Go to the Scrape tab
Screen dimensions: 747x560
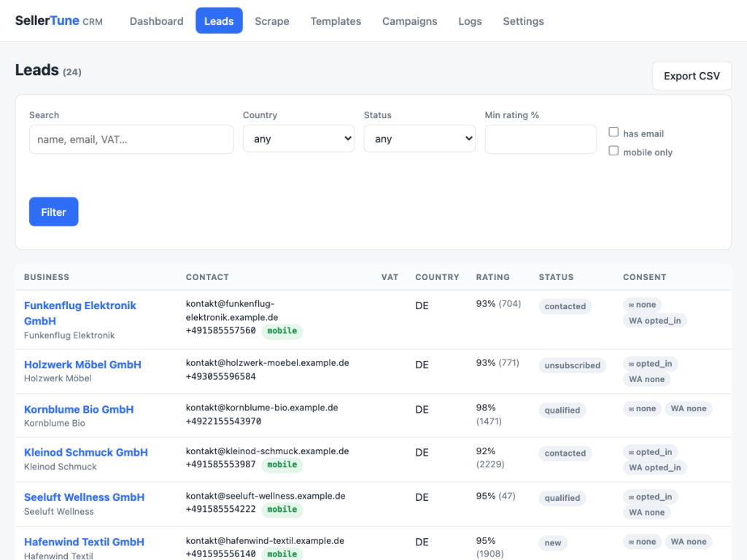pos(271,21)
